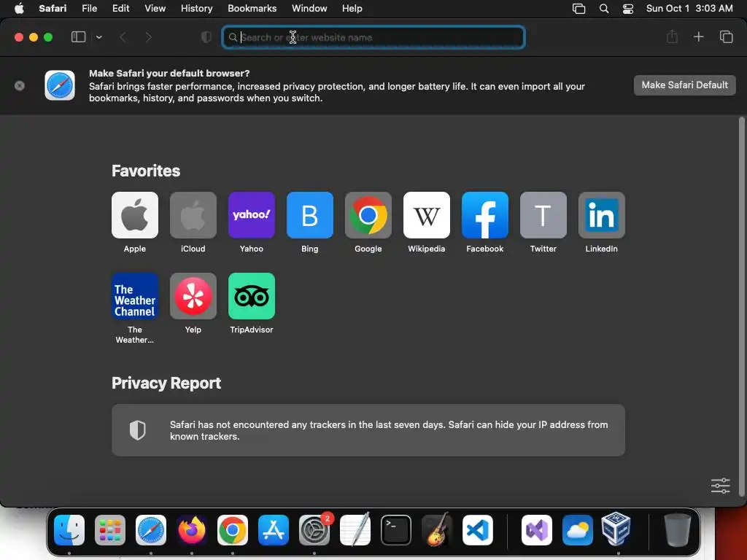Image resolution: width=747 pixels, height=560 pixels.
Task: Open the Help menu
Action: (352, 8)
